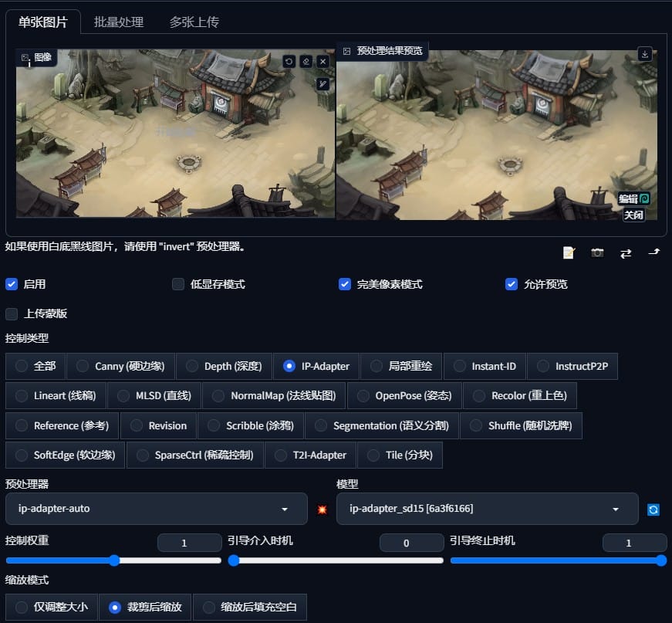The height and width of the screenshot is (623, 672).
Task: Switch to the 多张上传 tab
Action: point(194,22)
